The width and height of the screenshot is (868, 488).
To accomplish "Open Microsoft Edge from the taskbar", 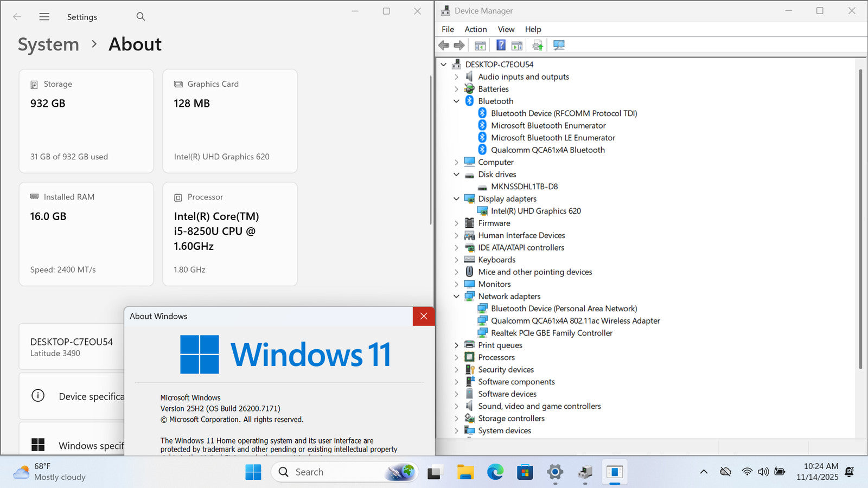I will click(495, 472).
